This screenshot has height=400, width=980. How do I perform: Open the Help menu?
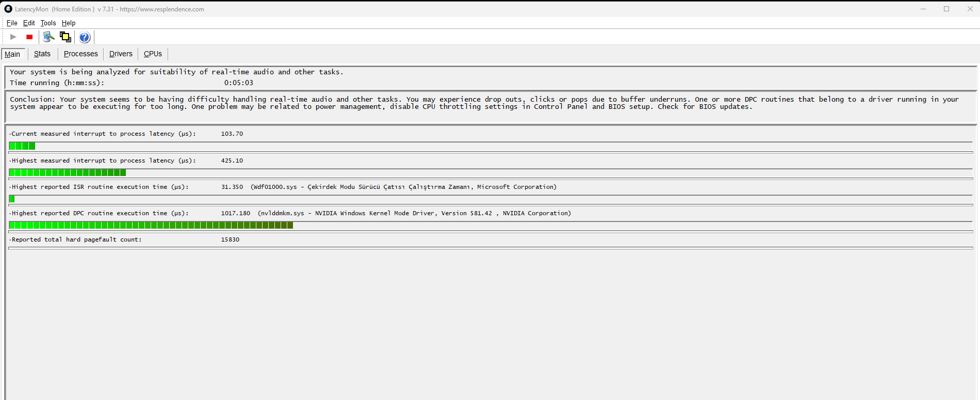pyautogui.click(x=69, y=23)
